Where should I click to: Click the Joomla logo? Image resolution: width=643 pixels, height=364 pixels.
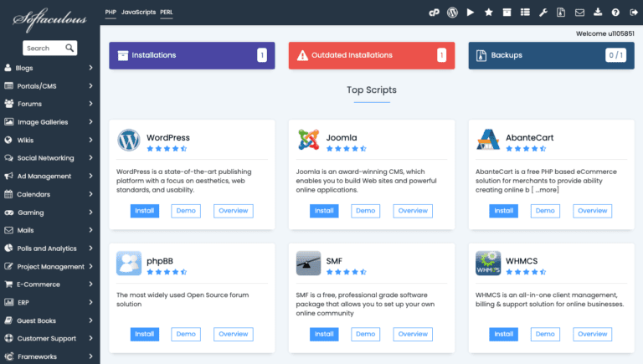click(x=308, y=140)
